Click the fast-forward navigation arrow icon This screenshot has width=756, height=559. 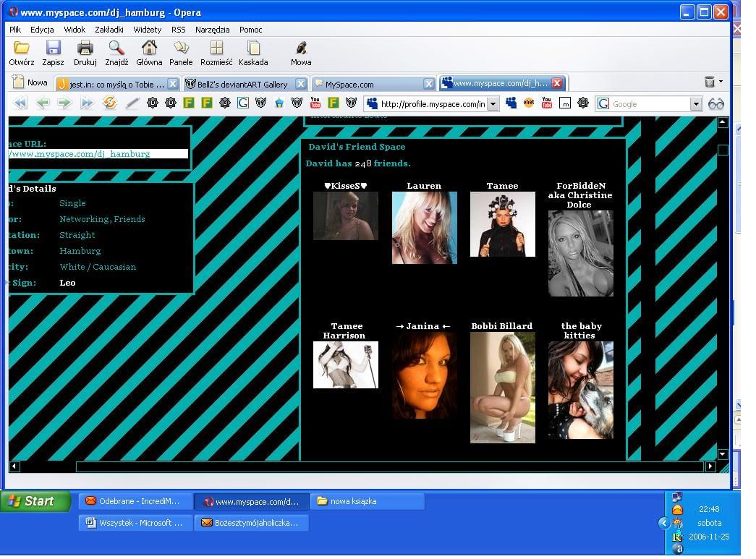point(87,103)
